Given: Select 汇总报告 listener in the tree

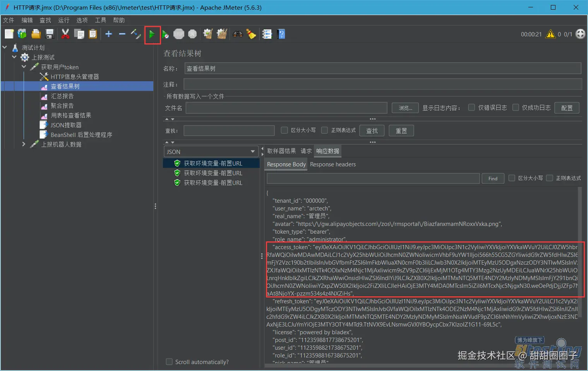Looking at the screenshot, I should [62, 96].
